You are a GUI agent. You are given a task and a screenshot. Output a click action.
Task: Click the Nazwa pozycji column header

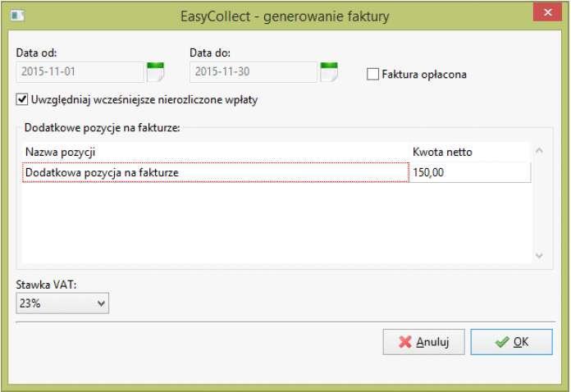point(216,152)
